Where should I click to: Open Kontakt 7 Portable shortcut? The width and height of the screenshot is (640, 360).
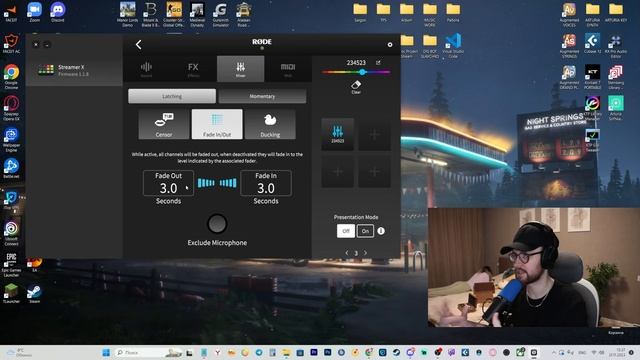592,77
